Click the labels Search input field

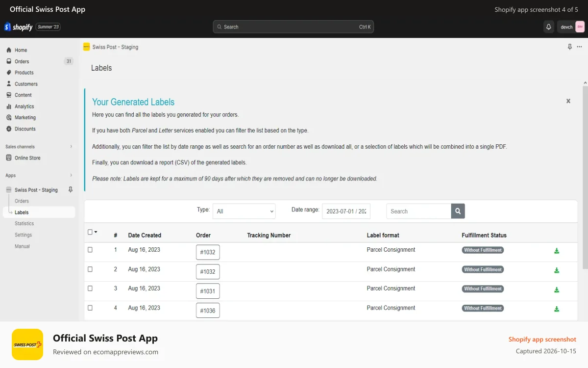click(418, 211)
